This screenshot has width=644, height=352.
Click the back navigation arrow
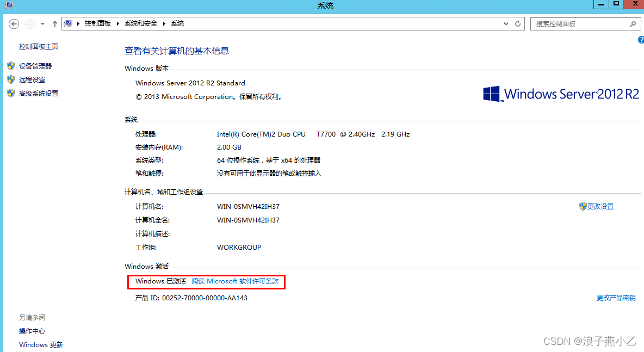pos(13,23)
